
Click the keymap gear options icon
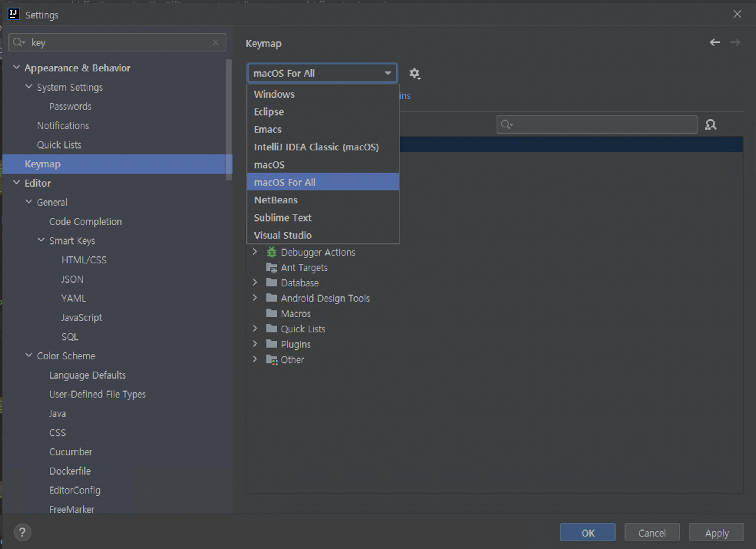tap(414, 73)
